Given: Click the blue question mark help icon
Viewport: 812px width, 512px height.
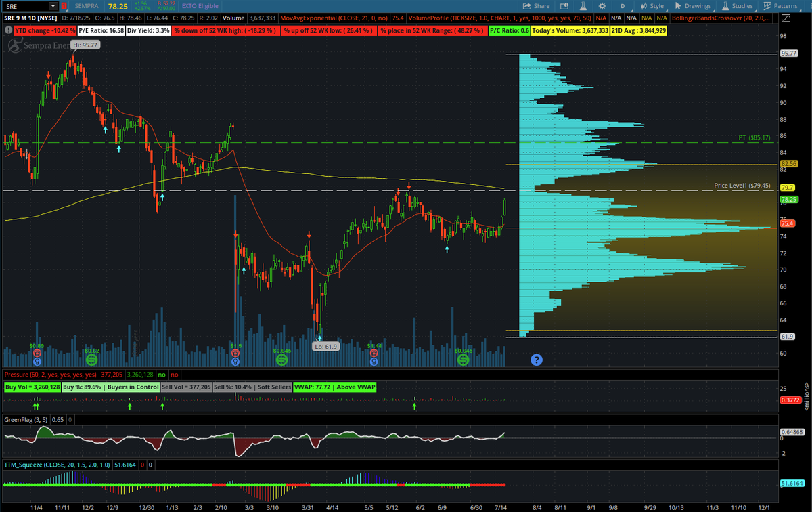Looking at the screenshot, I should click(x=536, y=360).
